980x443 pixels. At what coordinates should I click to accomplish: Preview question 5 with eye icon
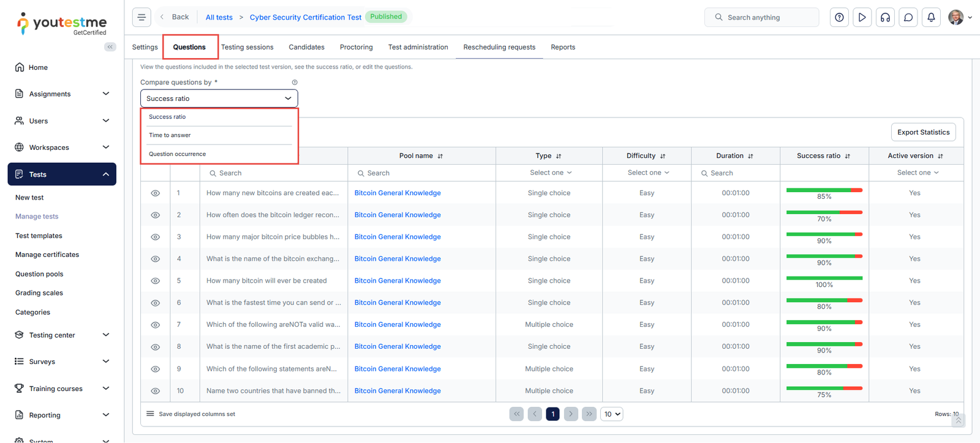(x=156, y=281)
